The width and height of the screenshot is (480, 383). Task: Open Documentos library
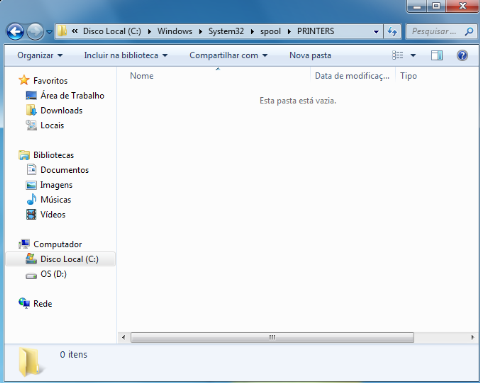coord(65,170)
